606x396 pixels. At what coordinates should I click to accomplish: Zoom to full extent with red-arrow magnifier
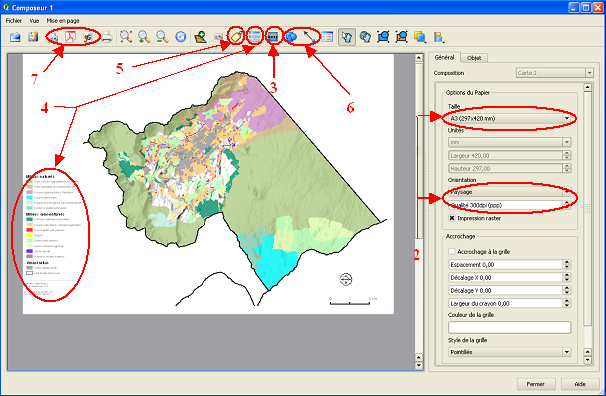tap(126, 37)
